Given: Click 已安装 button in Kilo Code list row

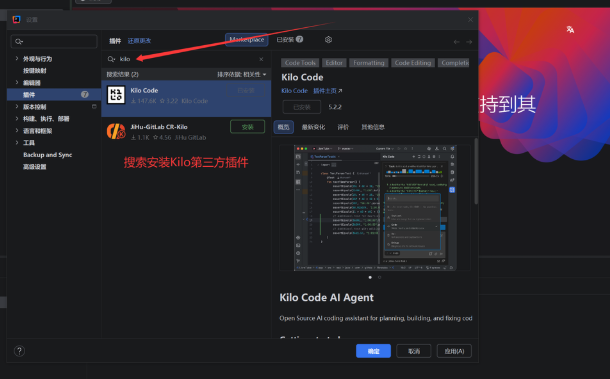Looking at the screenshot, I should [246, 91].
